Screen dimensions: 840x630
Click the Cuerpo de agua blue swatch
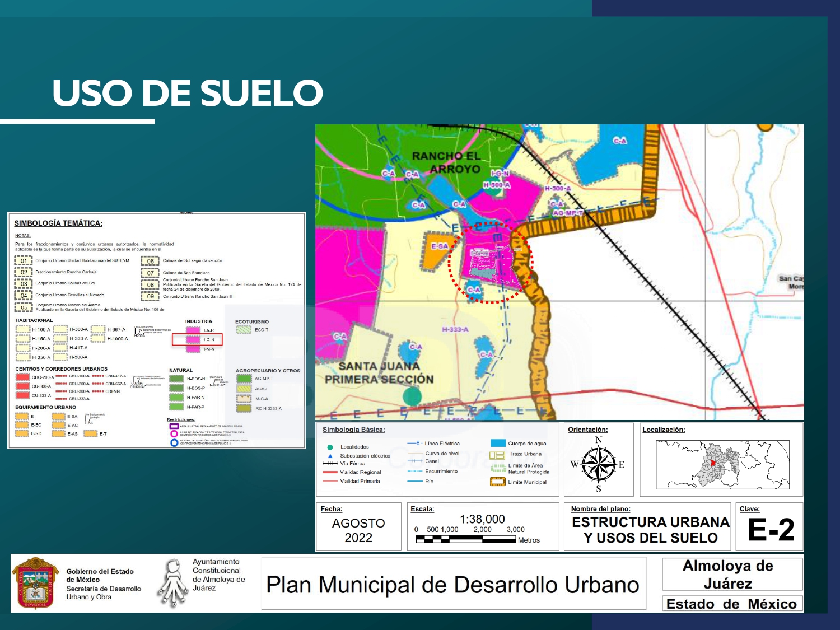(497, 443)
